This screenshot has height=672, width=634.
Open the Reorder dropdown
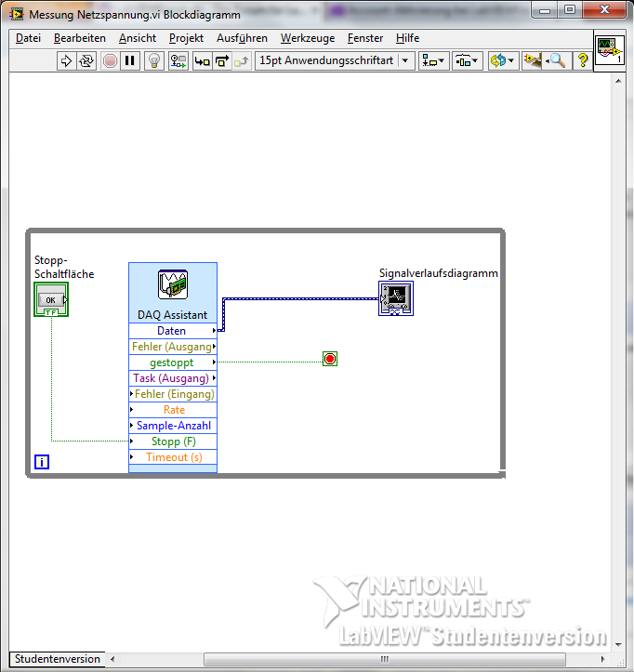[502, 60]
